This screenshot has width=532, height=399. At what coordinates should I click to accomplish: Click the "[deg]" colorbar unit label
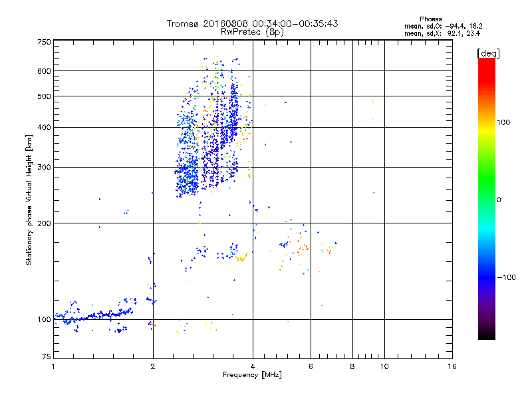click(488, 53)
